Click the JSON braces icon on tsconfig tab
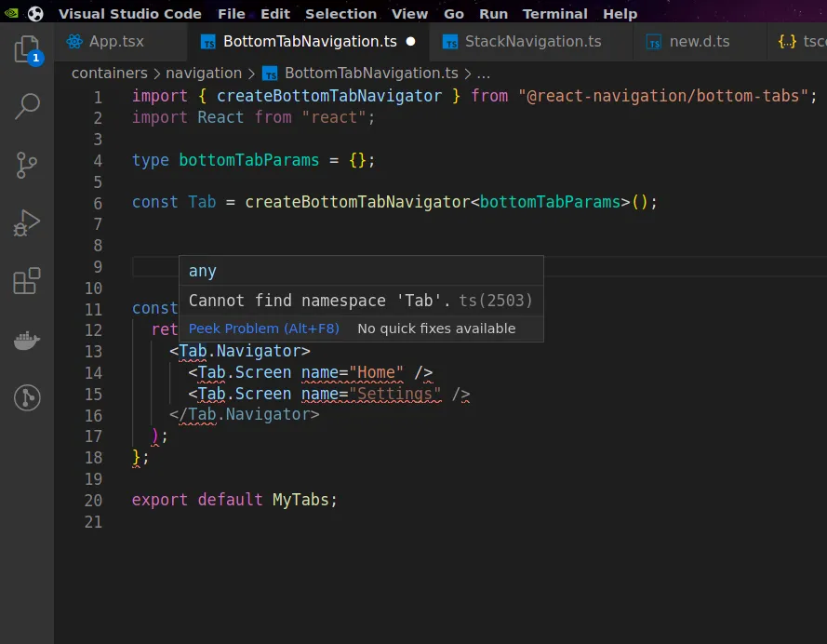Image resolution: width=827 pixels, height=644 pixels. pyautogui.click(x=787, y=41)
